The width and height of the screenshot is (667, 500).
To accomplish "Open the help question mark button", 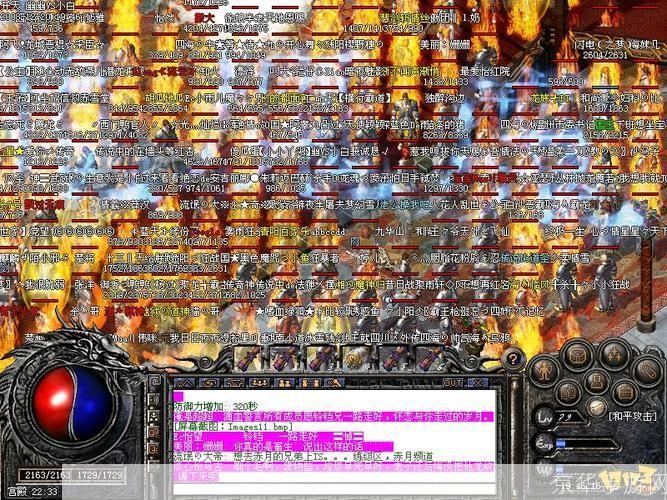I will pos(513,360).
